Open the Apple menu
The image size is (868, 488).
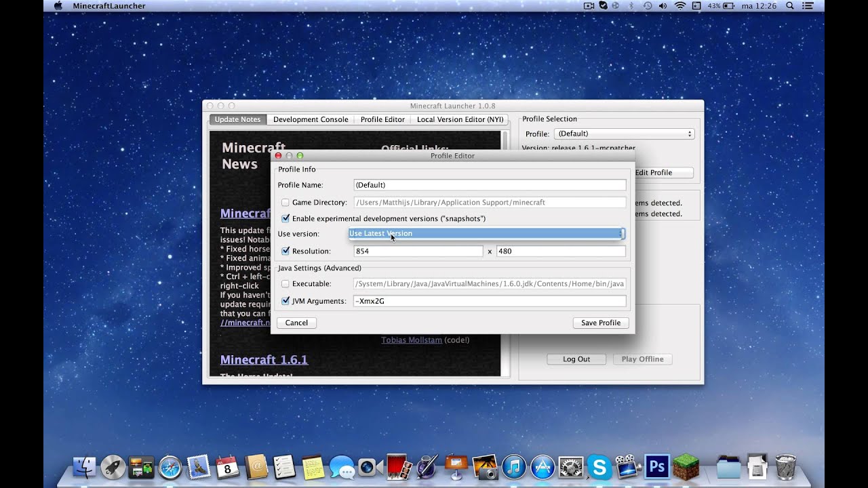[58, 5]
